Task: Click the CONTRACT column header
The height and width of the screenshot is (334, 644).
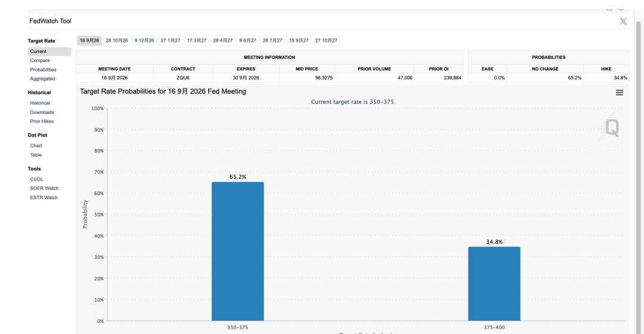Action: [183, 69]
